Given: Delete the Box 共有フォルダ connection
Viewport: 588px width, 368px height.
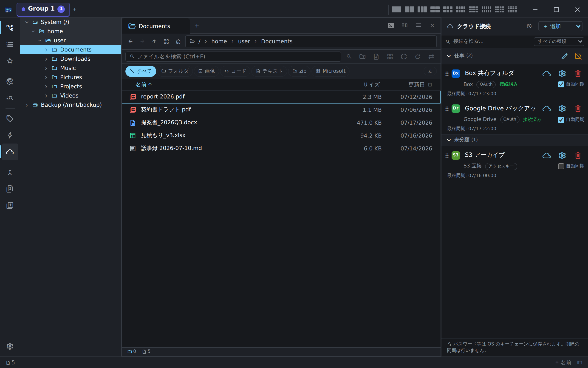Looking at the screenshot, I should (x=578, y=74).
